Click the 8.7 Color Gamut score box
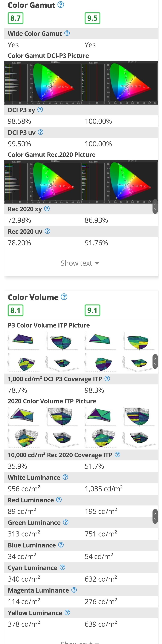Viewport: 162px width, 644px height. pos(15,18)
